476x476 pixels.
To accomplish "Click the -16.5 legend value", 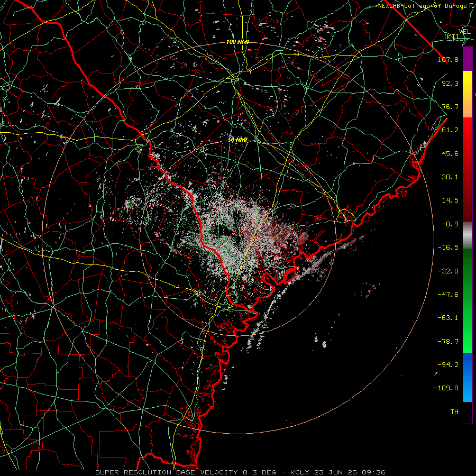I will (448, 248).
